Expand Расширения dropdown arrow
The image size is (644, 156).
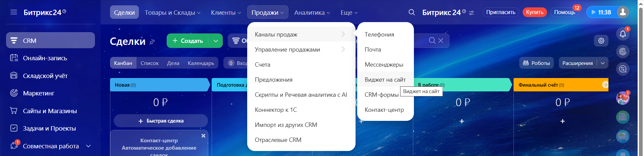tap(603, 63)
